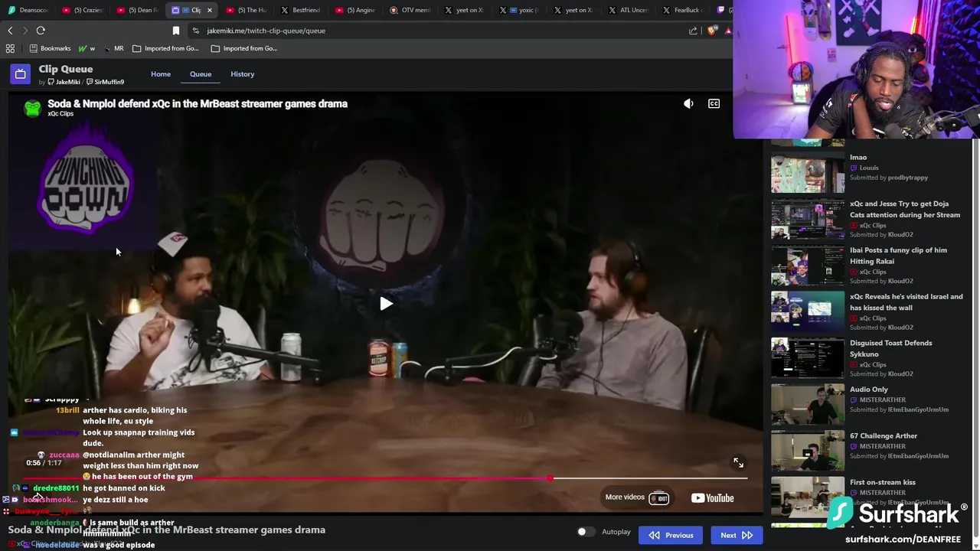The height and width of the screenshot is (551, 980).
Task: Switch to the Deansocool browser tab
Action: (x=28, y=10)
